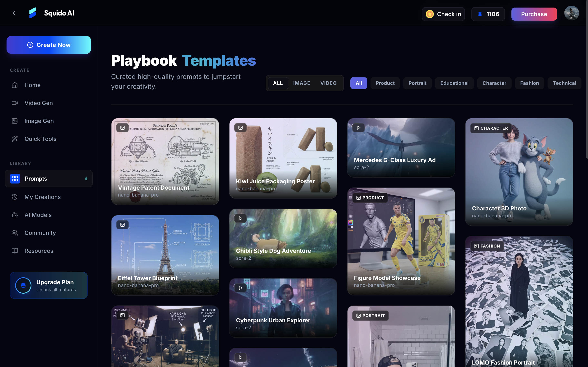Open AI Models robot page
Image resolution: width=588 pixels, height=367 pixels.
pos(38,215)
